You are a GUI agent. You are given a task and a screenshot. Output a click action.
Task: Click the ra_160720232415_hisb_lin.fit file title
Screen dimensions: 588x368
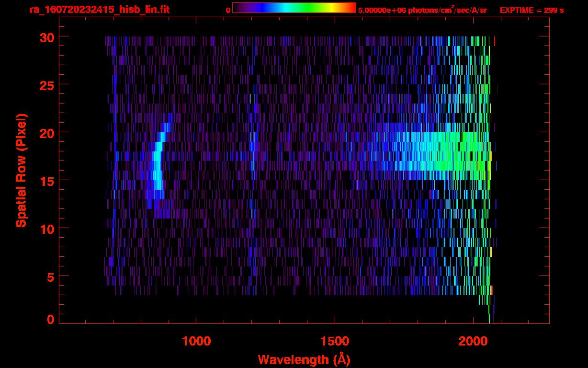[99, 10]
